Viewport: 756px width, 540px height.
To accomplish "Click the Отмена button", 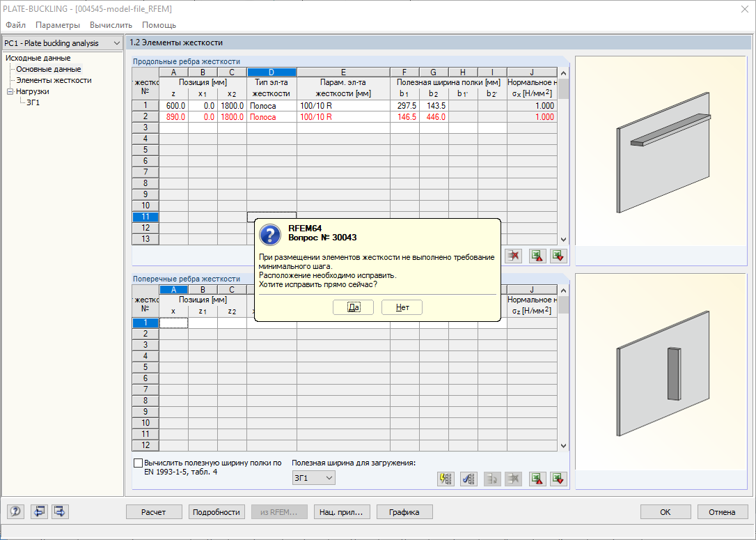I will click(x=723, y=512).
